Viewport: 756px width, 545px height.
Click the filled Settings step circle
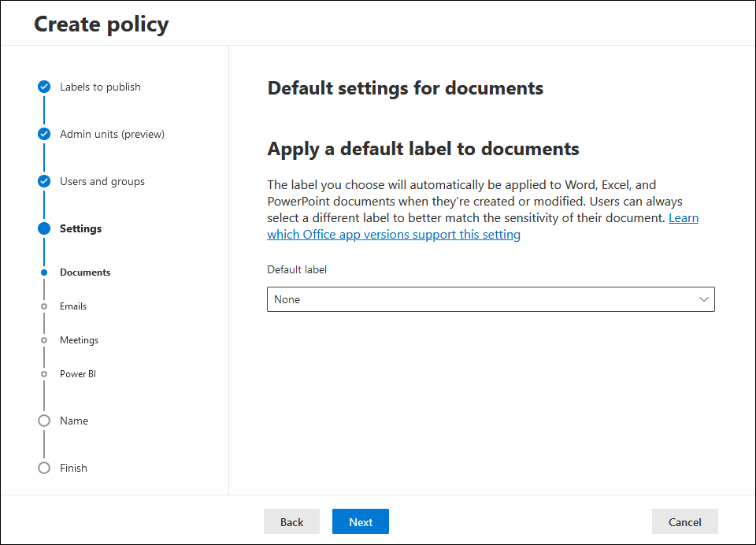(44, 228)
